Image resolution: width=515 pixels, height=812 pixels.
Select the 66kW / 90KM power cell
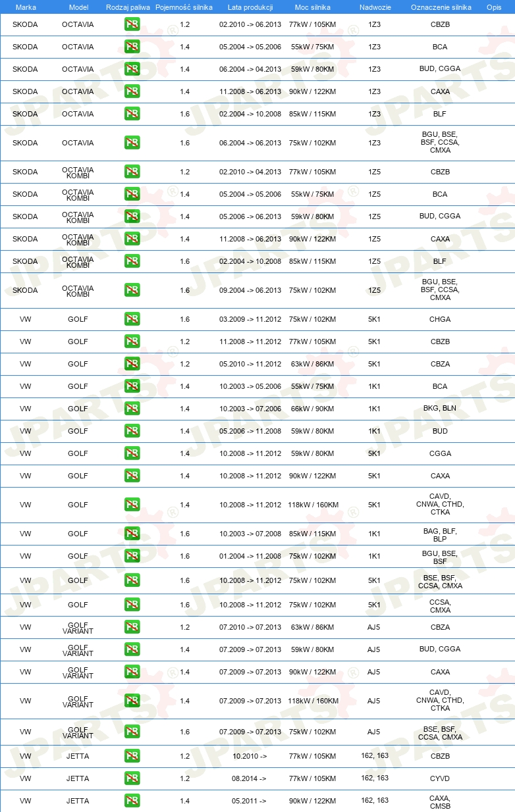(312, 409)
